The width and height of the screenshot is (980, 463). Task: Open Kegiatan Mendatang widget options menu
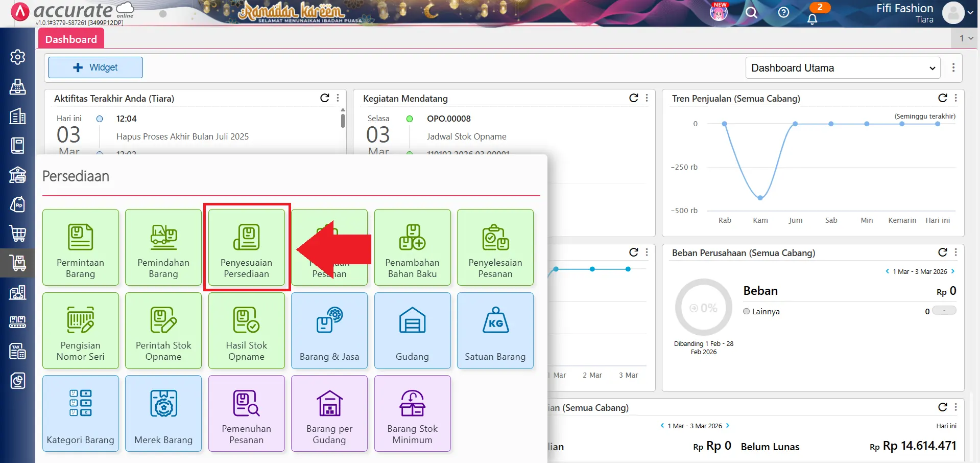click(x=647, y=98)
